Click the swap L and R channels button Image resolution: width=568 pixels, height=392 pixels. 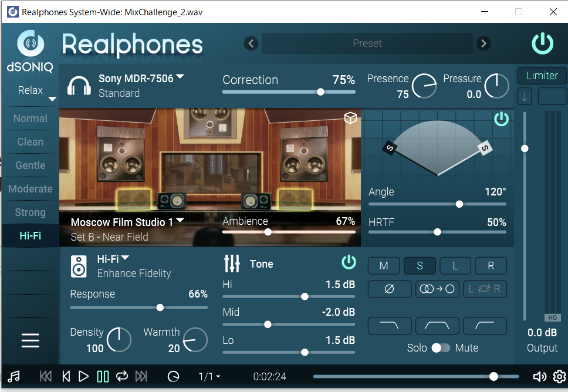click(485, 289)
